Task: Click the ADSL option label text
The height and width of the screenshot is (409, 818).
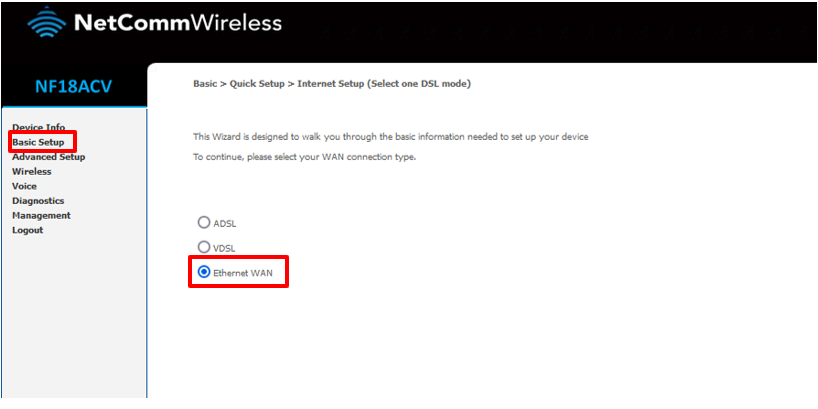Action: tap(224, 224)
